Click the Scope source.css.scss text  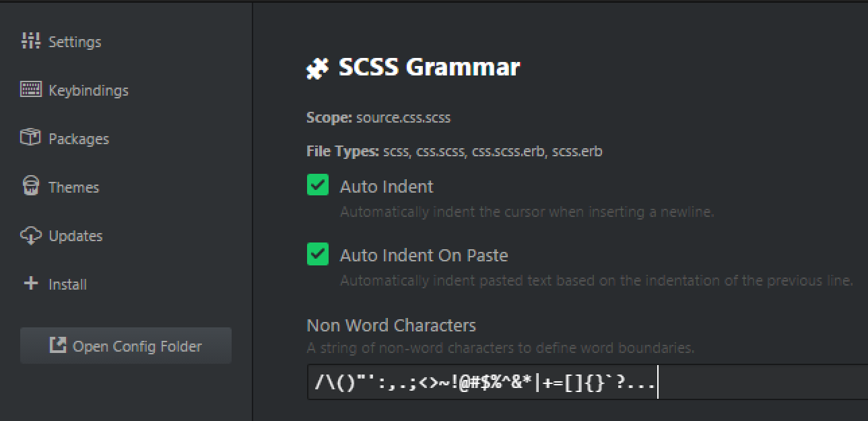click(x=378, y=118)
